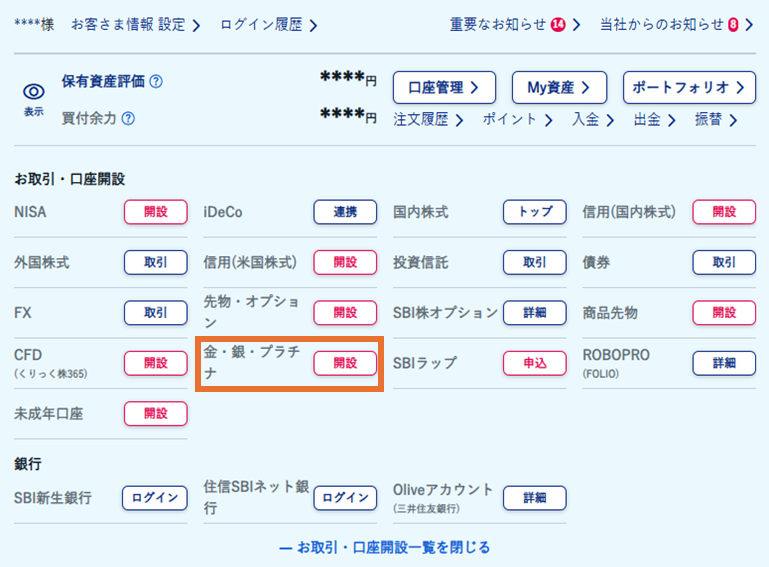Click the ROBOPRO label
Screen dimensions: 769x567
pos(616,355)
